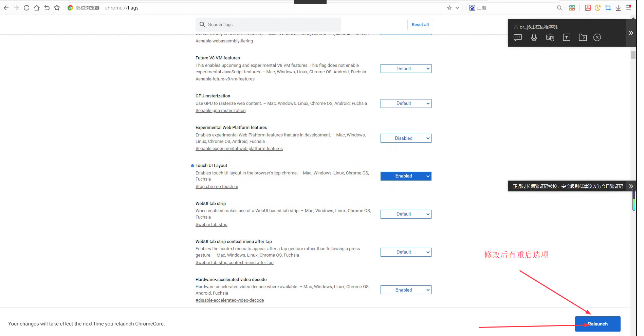
Task: Click the chrome://flags address bar text
Action: pos(122,8)
